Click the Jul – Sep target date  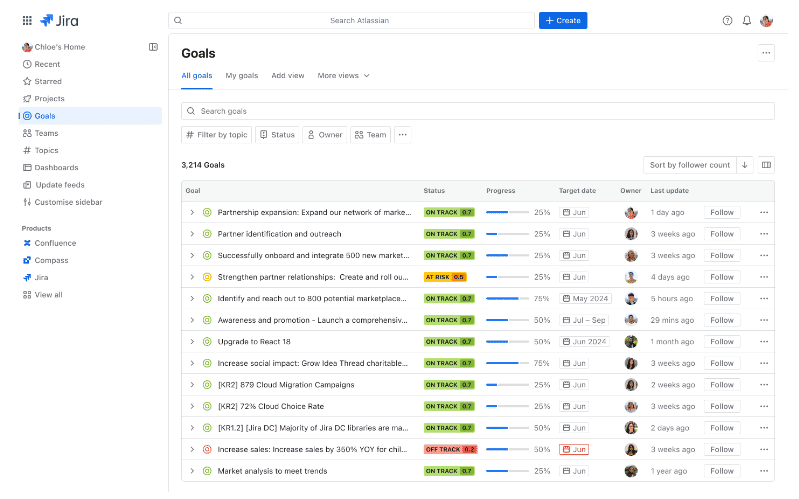(x=584, y=321)
